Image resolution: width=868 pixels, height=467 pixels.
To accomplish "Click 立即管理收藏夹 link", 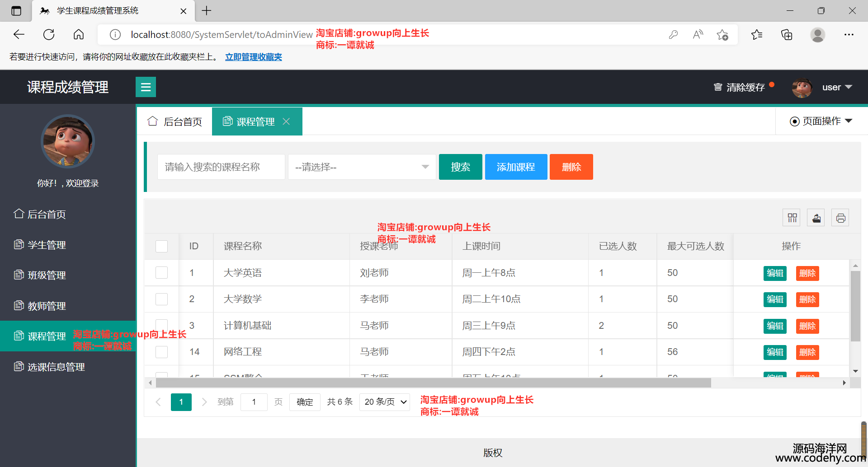I will coord(254,57).
